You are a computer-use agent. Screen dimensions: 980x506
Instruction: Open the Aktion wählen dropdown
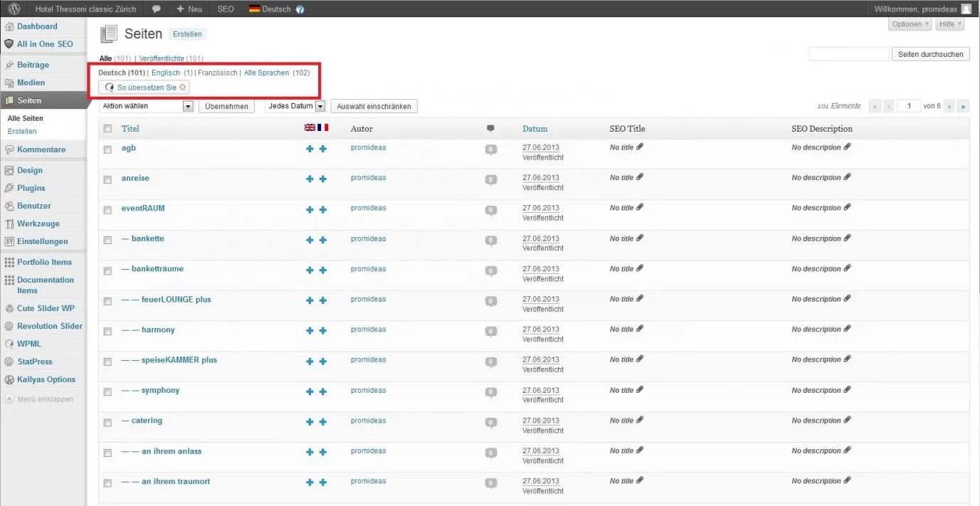(x=147, y=106)
